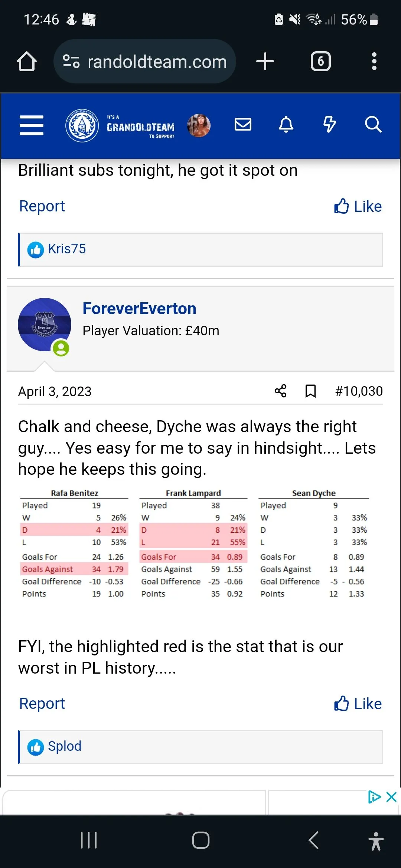
Task: Close the advertisement banner
Action: pyautogui.click(x=391, y=797)
